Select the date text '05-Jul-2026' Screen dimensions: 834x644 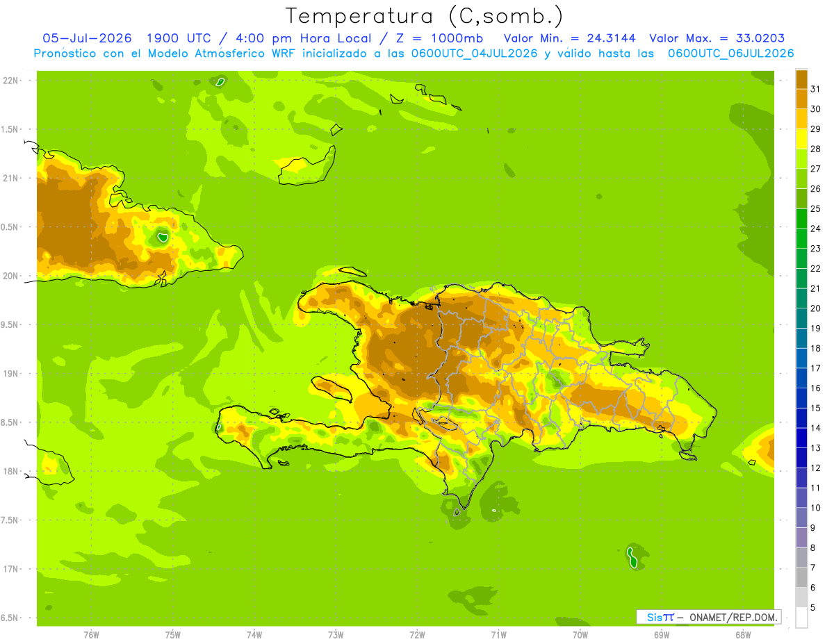(87, 38)
